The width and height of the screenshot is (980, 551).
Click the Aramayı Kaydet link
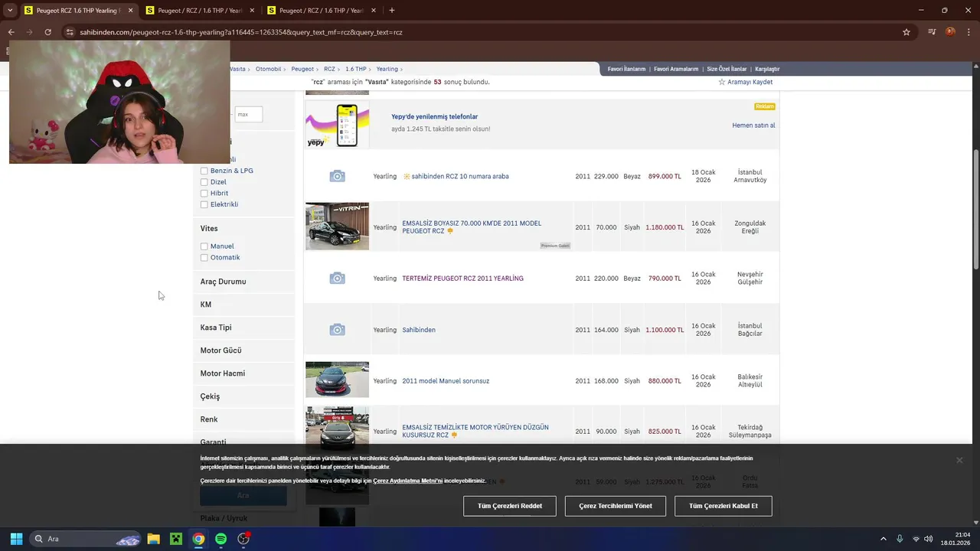[750, 82]
